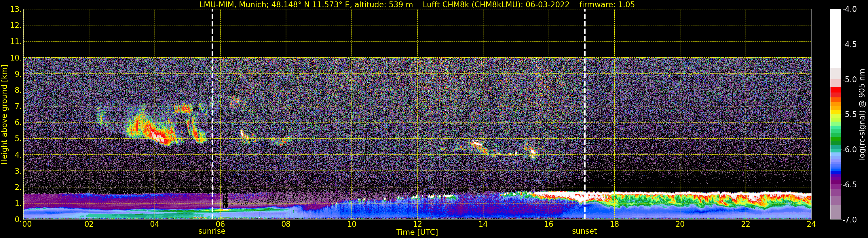Click the time axis tick label '18'
The height and width of the screenshot is (238, 868).
tap(614, 224)
